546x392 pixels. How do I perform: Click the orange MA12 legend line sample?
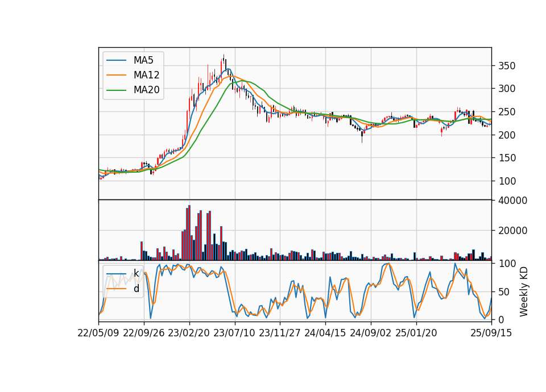click(116, 75)
